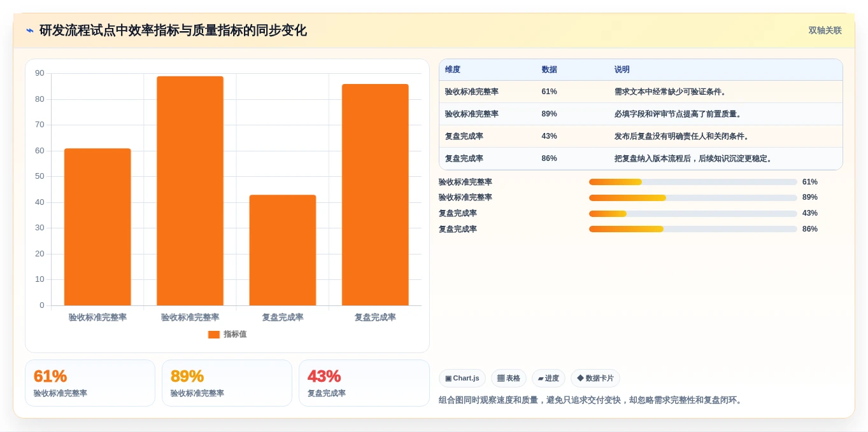Click the page title 研发流程试点中效率指标与质量指标的同步变化

click(173, 31)
